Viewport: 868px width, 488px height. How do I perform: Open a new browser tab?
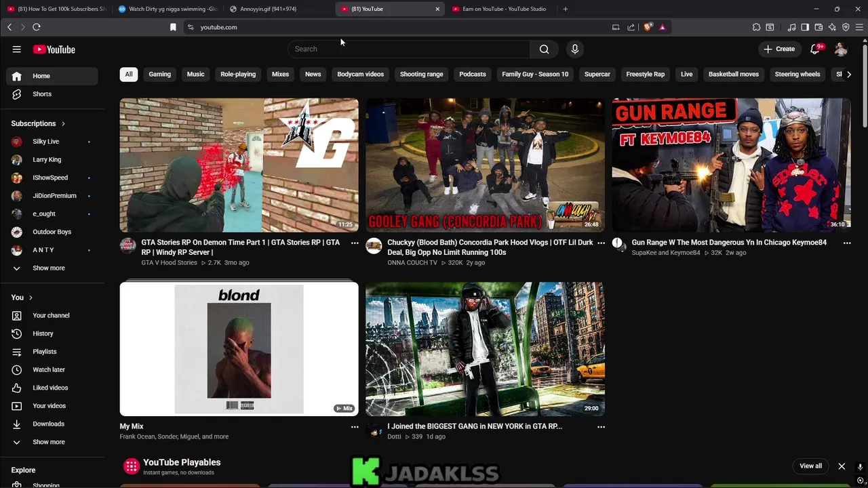tap(565, 9)
